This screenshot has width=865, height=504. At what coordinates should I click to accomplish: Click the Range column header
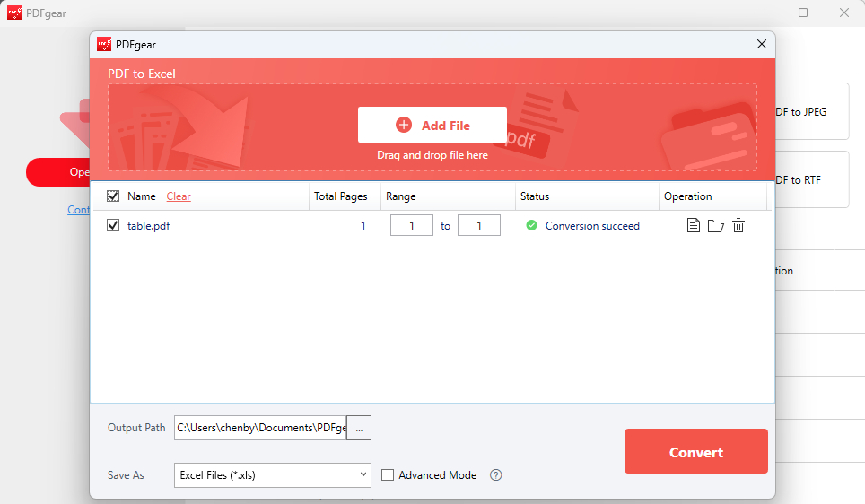[x=400, y=196]
